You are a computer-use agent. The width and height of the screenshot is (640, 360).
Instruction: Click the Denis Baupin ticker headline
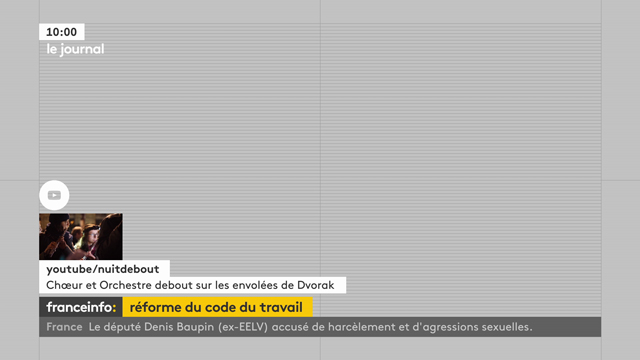click(310, 327)
